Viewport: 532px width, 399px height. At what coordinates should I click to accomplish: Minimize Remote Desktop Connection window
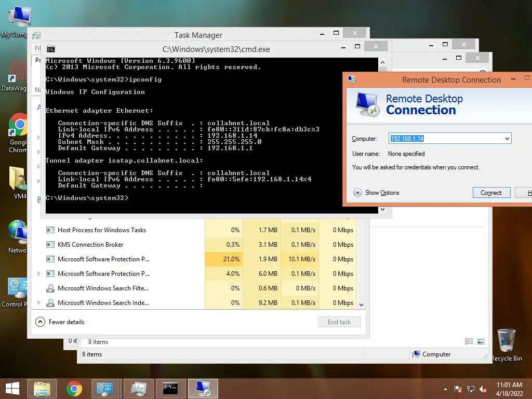(513, 79)
